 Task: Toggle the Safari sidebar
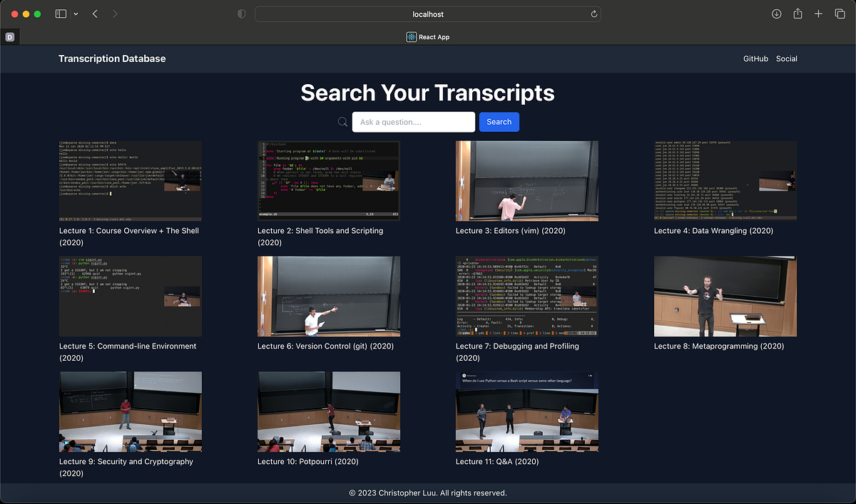click(61, 14)
